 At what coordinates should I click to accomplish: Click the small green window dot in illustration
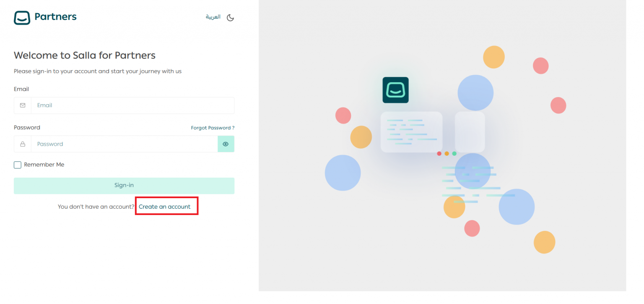pos(454,154)
